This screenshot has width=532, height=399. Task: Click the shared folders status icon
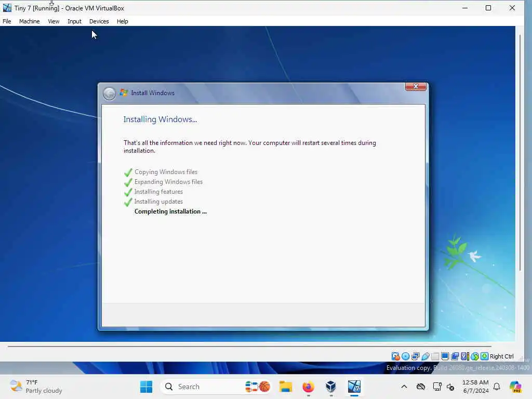(x=435, y=356)
